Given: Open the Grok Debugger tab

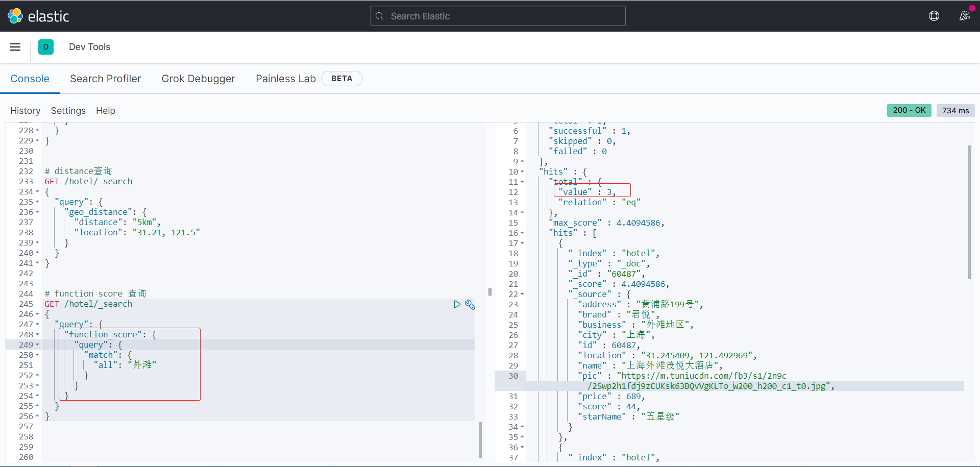Looking at the screenshot, I should (198, 79).
